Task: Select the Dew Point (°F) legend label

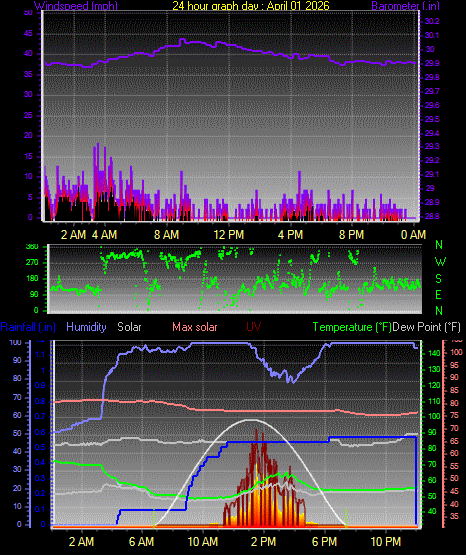Action: click(427, 327)
